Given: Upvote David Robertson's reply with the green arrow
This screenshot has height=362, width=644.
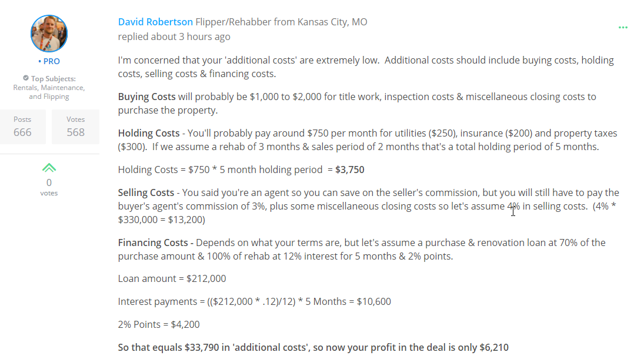Looking at the screenshot, I should point(49,168).
